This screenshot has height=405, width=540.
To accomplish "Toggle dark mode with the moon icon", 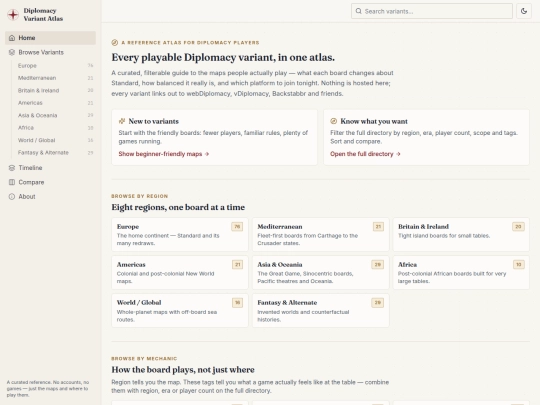I will 523,11.
